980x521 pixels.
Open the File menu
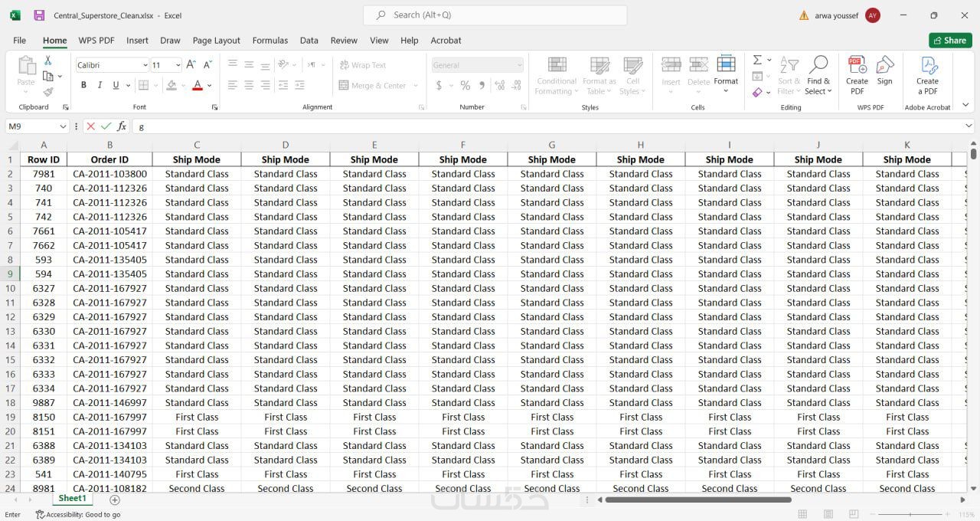coord(19,41)
